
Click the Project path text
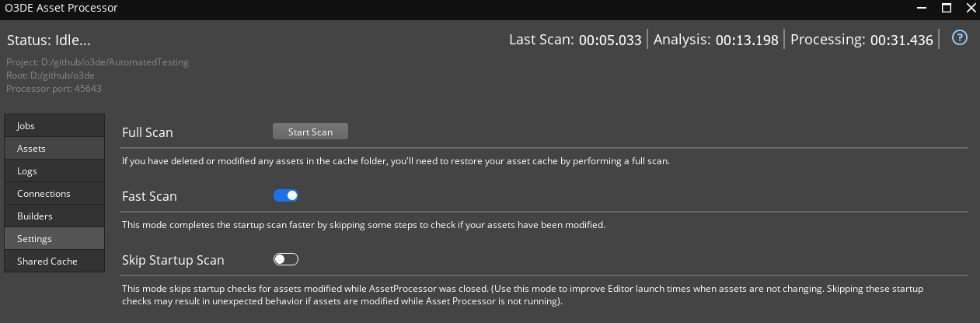point(97,61)
